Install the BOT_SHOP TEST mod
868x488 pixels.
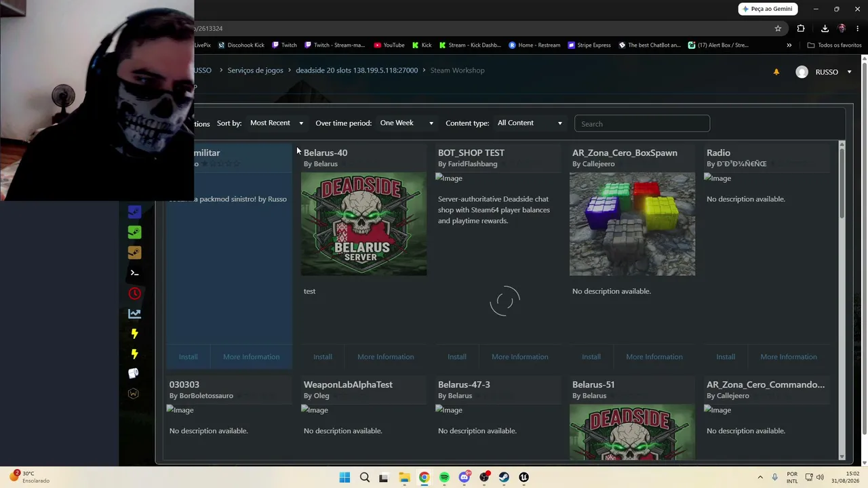click(x=457, y=357)
